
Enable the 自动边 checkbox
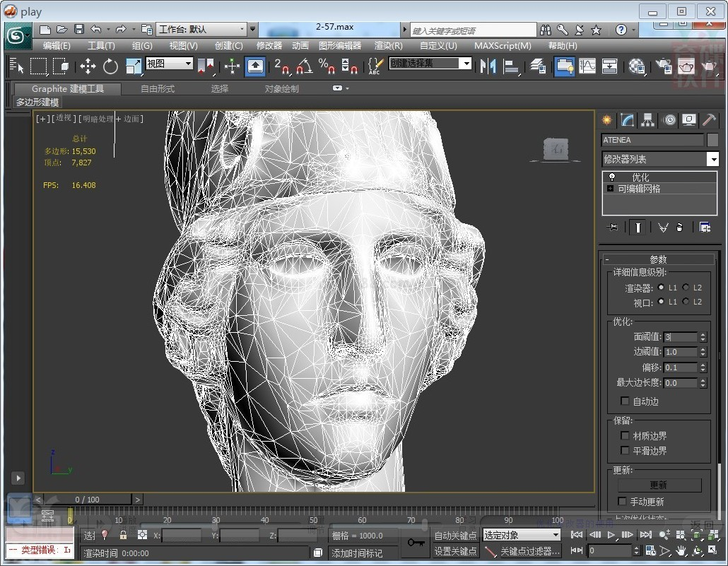click(625, 401)
